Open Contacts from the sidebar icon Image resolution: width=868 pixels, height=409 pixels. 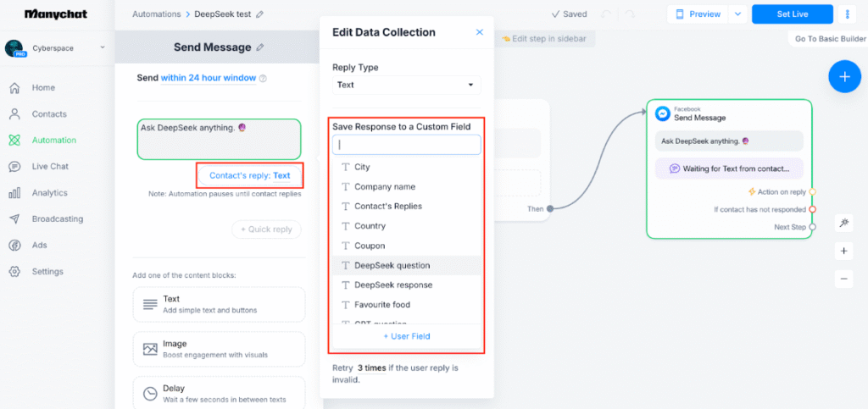14,114
